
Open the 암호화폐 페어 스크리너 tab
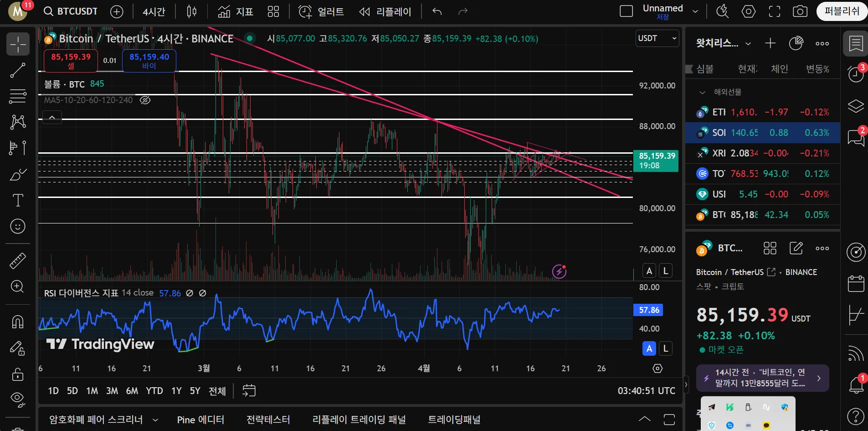(96, 420)
